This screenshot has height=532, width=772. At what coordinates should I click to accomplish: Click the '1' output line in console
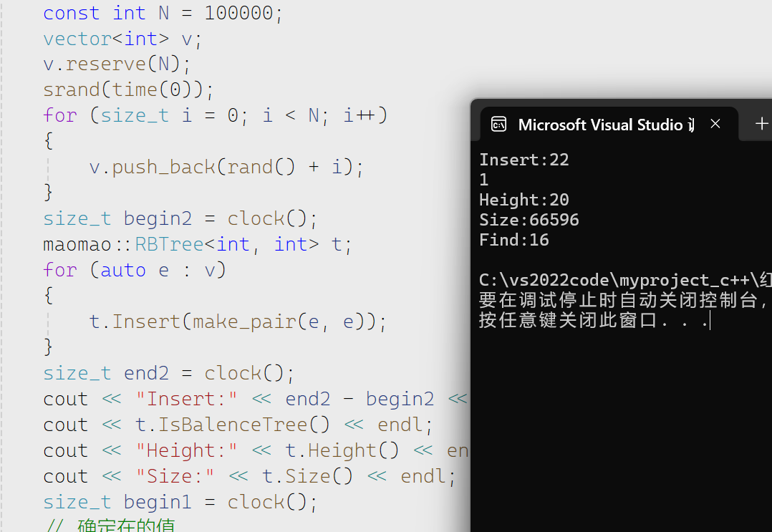pyautogui.click(x=484, y=180)
